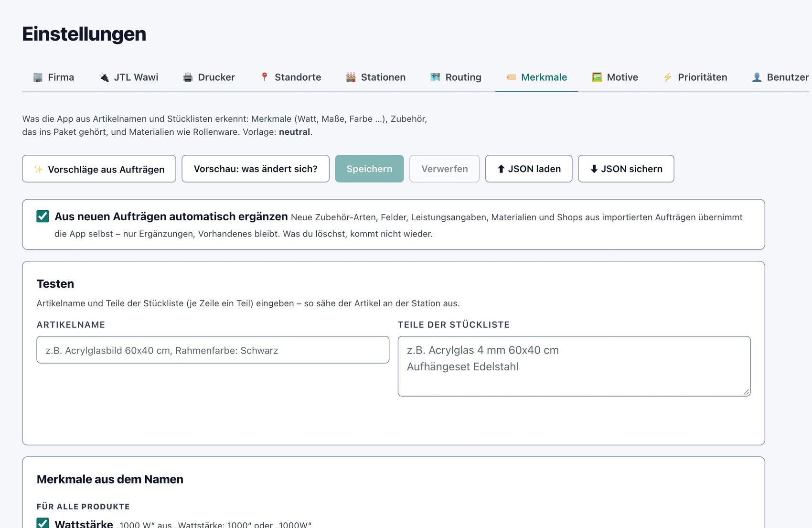Click into the Teile der Stückliste textarea
The height and width of the screenshot is (528, 812).
pos(574,366)
